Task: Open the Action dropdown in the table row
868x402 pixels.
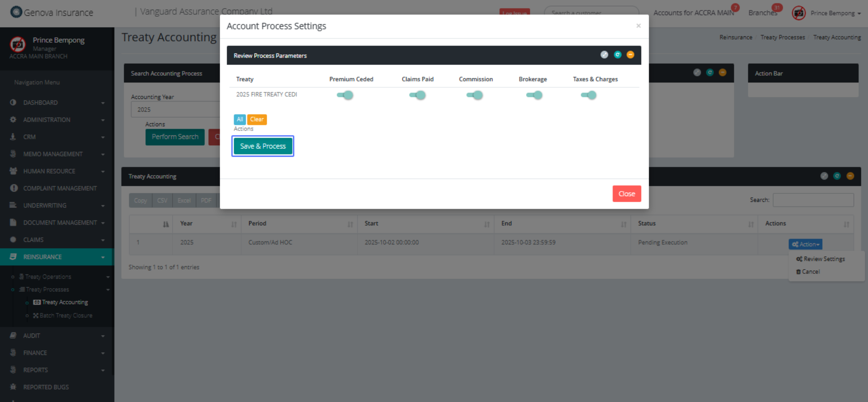Action: [805, 244]
